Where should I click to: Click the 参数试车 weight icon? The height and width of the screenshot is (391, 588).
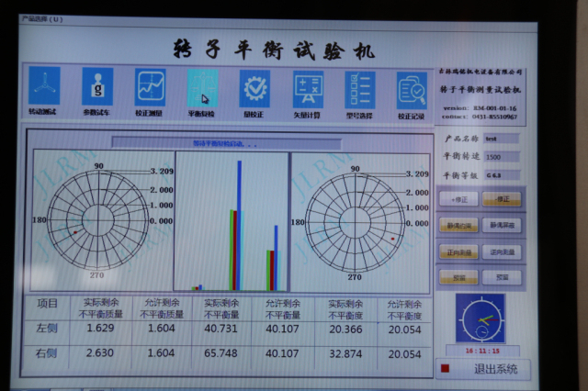click(x=96, y=87)
